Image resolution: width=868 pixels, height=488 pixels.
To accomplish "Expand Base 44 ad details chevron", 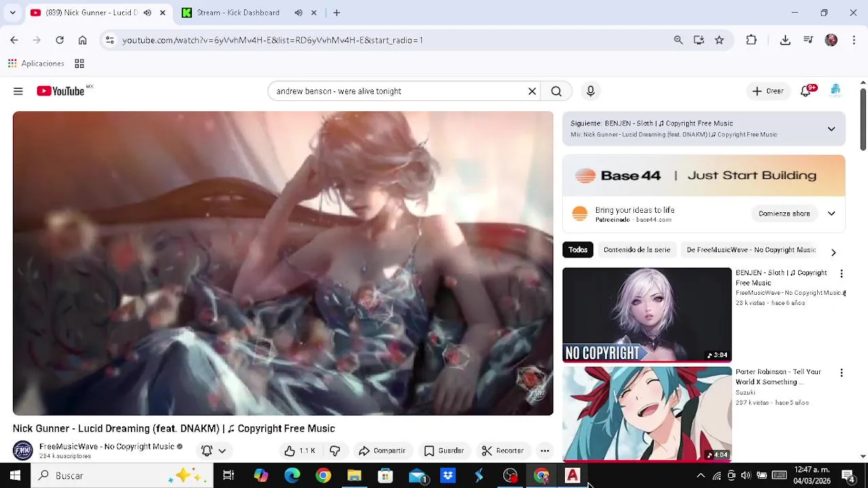I will coord(831,213).
